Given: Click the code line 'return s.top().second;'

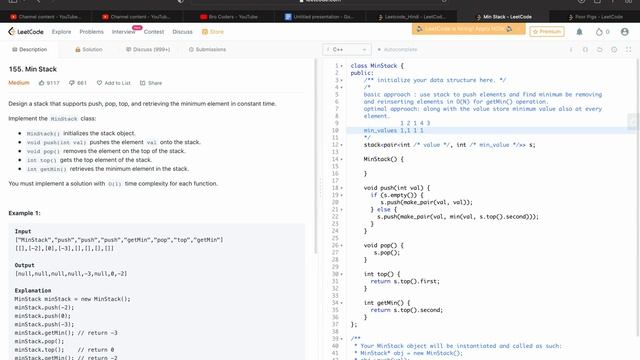Looking at the screenshot, I should [406, 310].
